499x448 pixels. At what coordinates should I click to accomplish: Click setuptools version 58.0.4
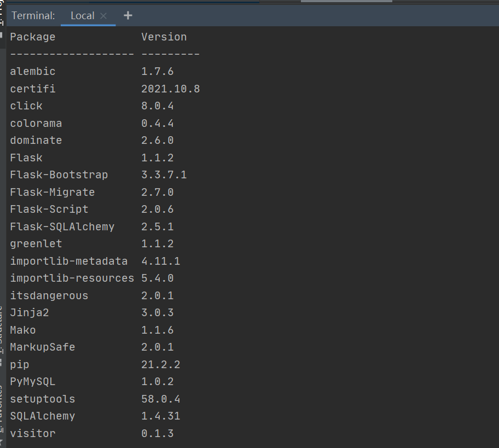click(161, 399)
